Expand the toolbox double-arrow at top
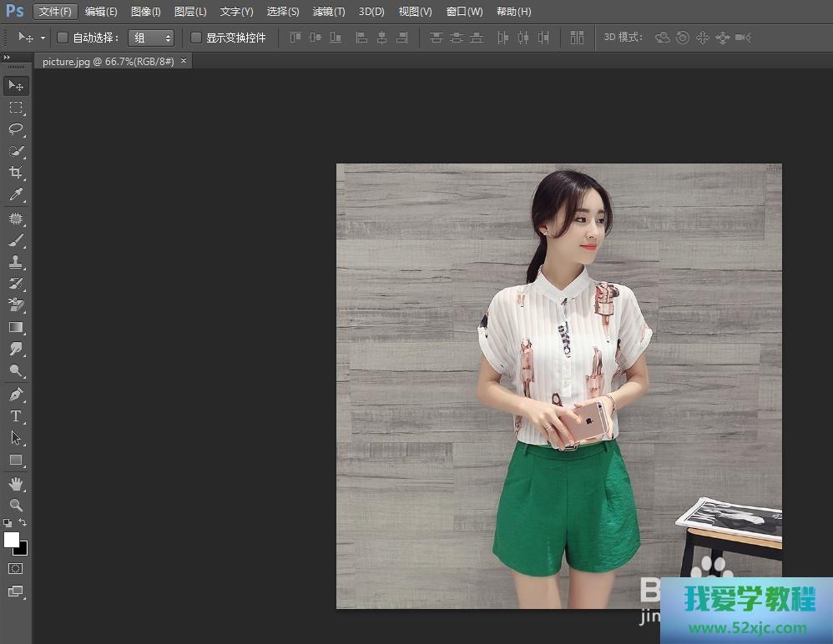Viewport: 833px width, 644px height. 8,57
